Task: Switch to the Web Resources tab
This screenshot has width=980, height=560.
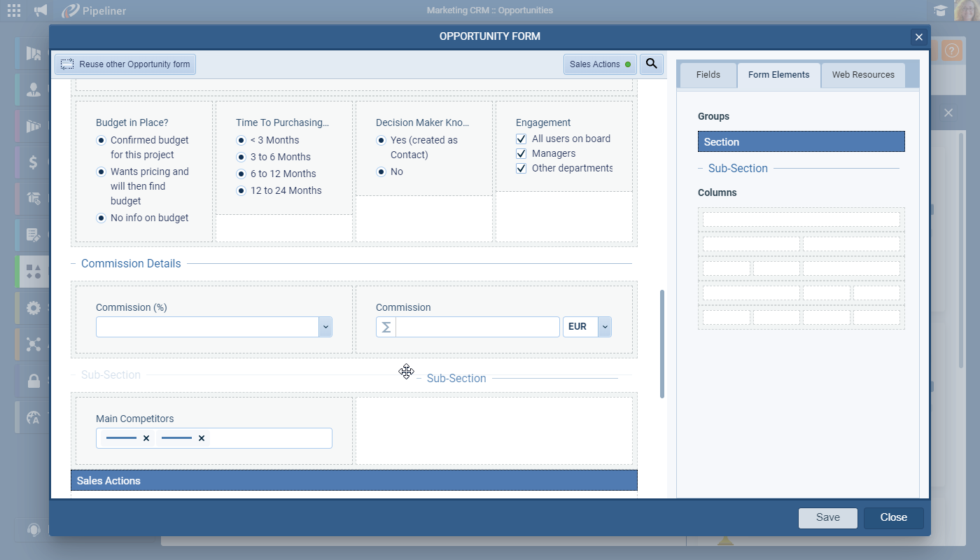Action: (863, 75)
